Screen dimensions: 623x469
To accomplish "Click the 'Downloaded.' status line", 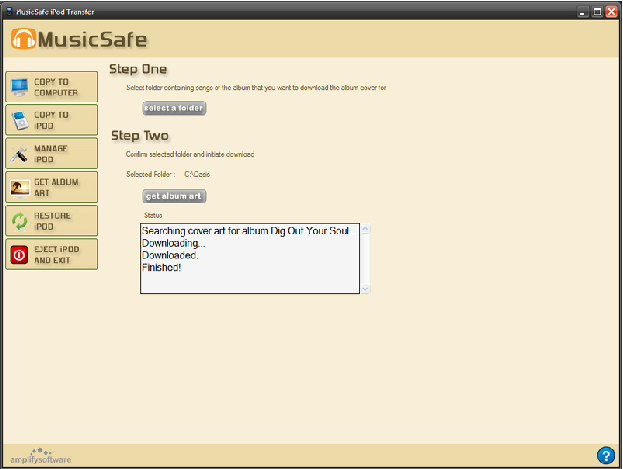I will (170, 255).
